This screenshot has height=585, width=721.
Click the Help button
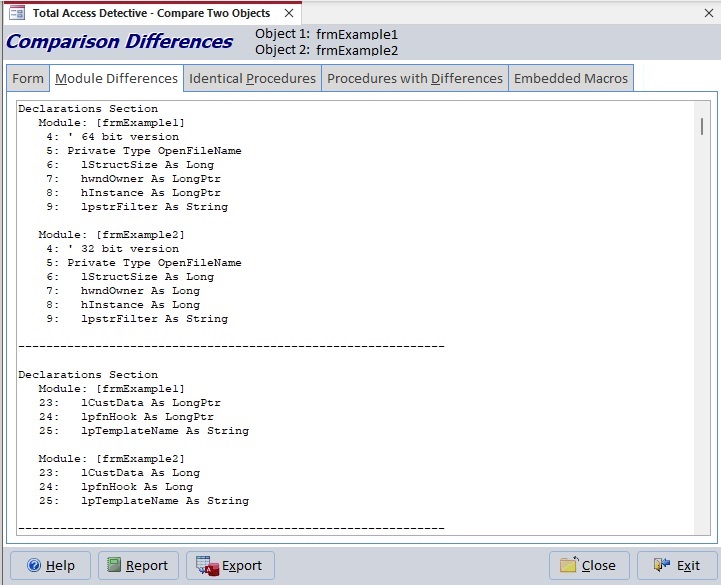[x=51, y=565]
